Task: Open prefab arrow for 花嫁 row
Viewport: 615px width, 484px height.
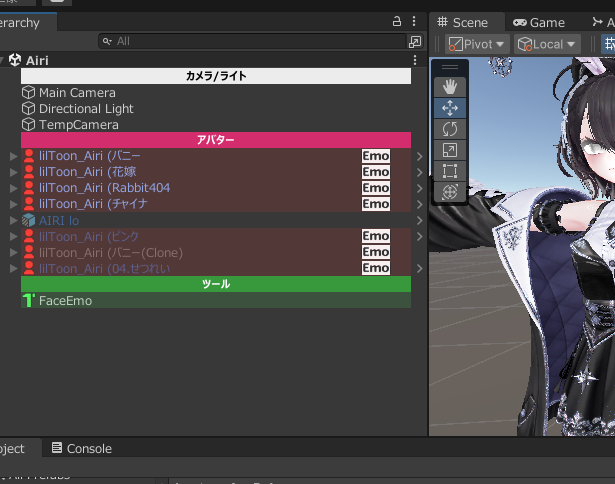Action: 420,173
